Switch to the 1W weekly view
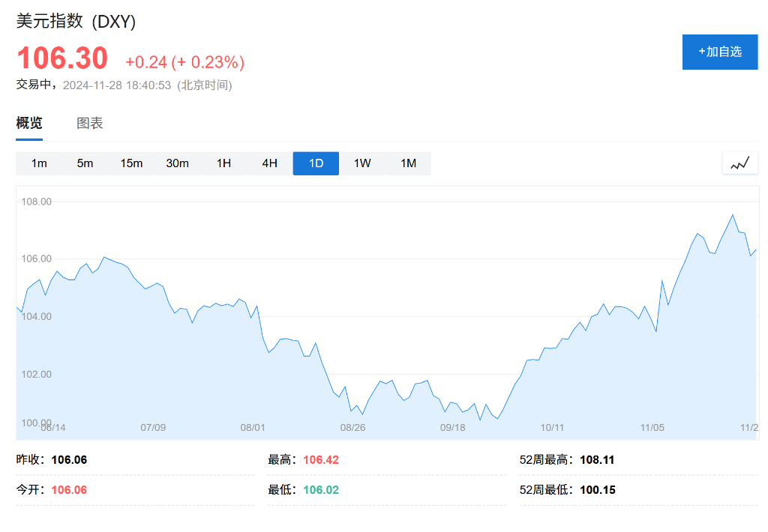The width and height of the screenshot is (768, 532). pyautogui.click(x=362, y=163)
